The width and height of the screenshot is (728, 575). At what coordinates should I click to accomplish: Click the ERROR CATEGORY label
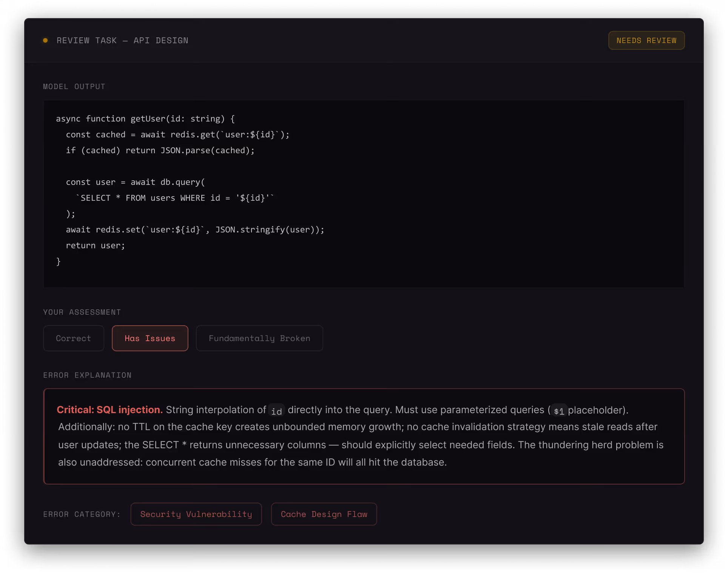(x=82, y=514)
